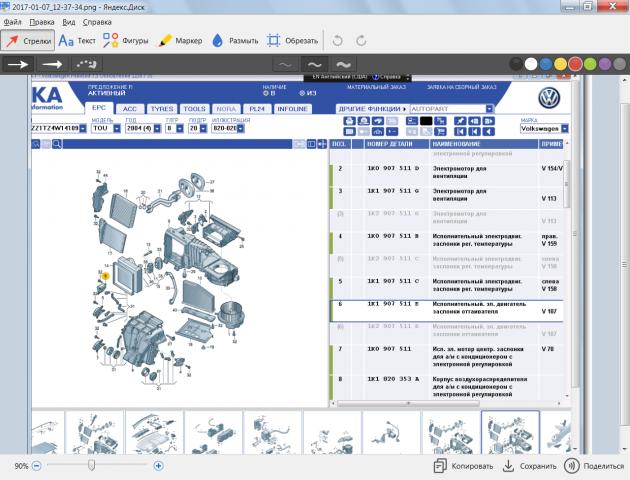
Task: Open the Правка menu
Action: pyautogui.click(x=42, y=22)
